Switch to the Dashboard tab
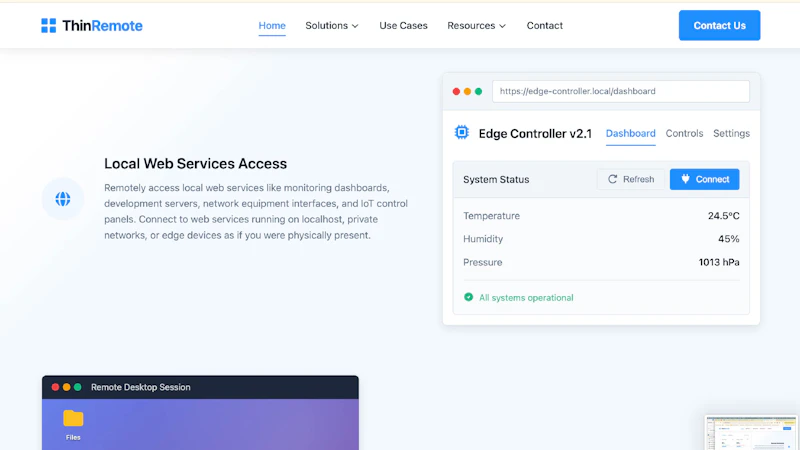The height and width of the screenshot is (450, 800). point(631,134)
